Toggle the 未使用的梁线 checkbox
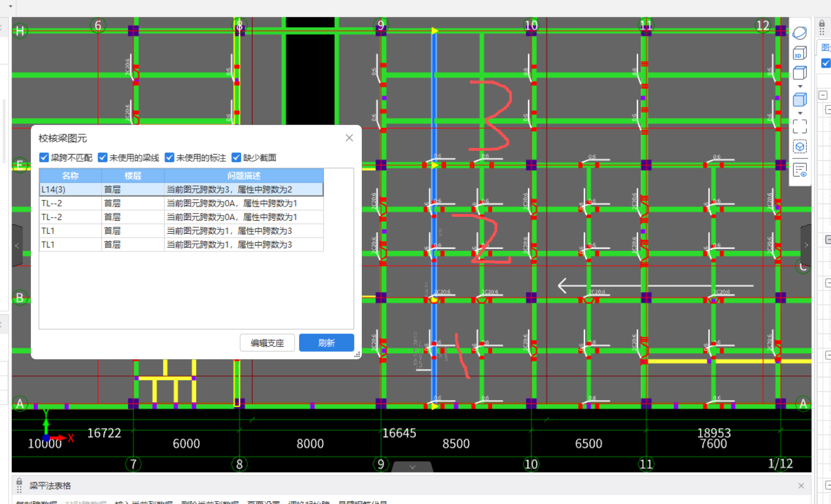 click(x=102, y=157)
